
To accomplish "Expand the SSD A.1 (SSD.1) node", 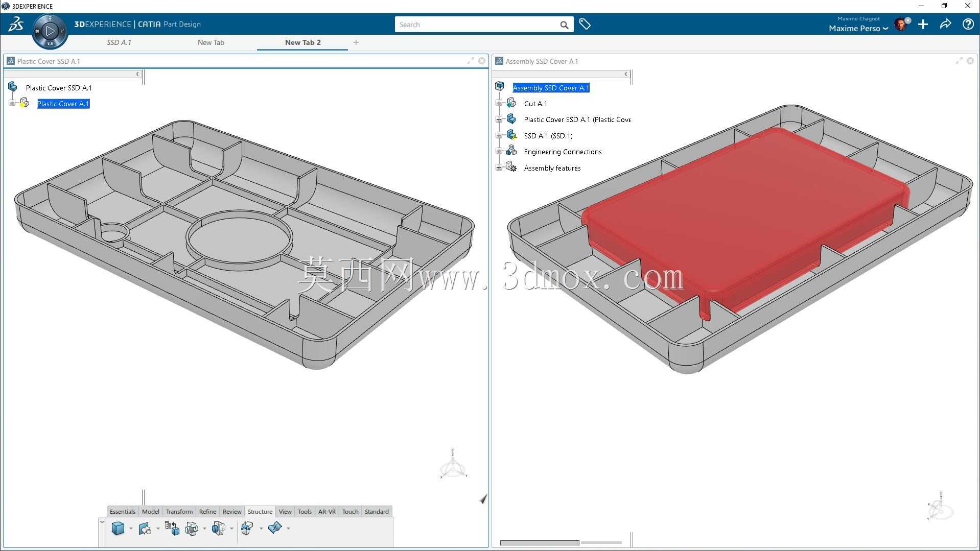I will pos(499,135).
